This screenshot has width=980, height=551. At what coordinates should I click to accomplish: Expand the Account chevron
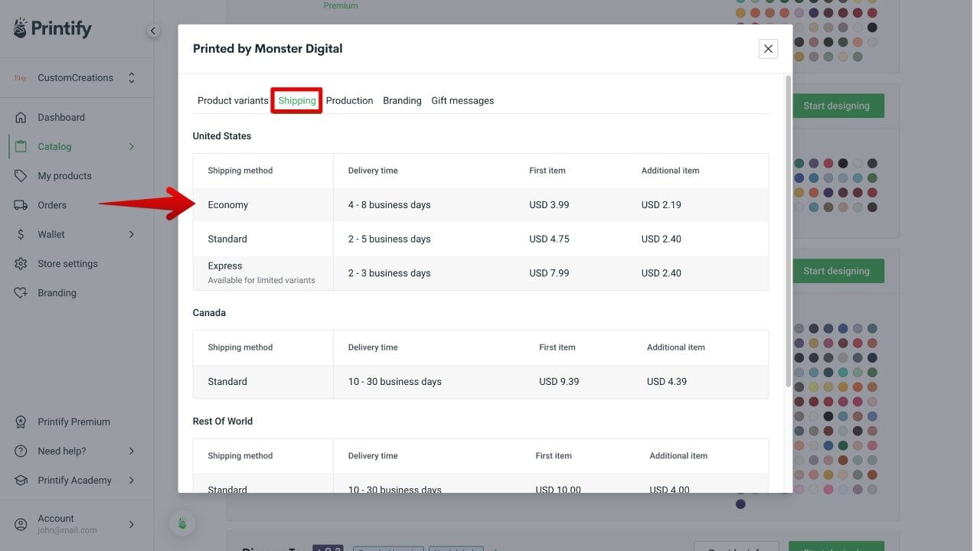pos(132,524)
